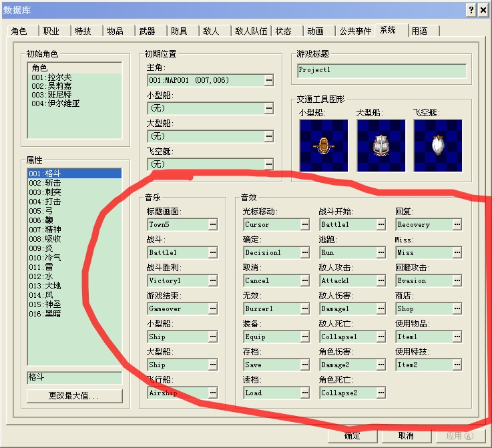Screen dimensions: 492x448
Task: Open the 公共事件 tab
Action: point(355,31)
